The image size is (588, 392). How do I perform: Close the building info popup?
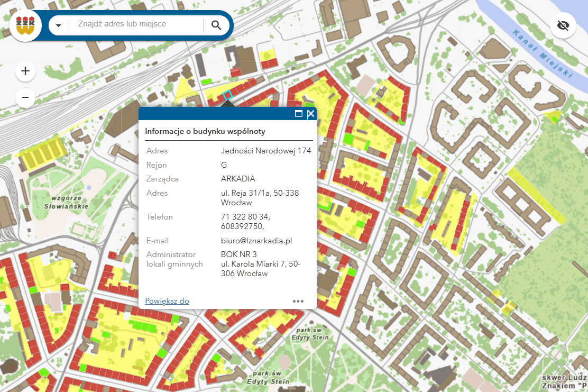(x=311, y=114)
